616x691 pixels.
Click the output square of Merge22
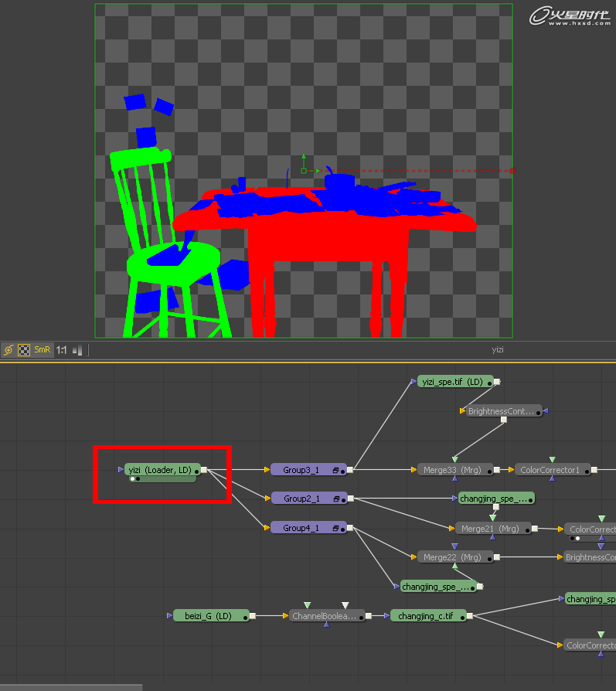pyautogui.click(x=497, y=557)
